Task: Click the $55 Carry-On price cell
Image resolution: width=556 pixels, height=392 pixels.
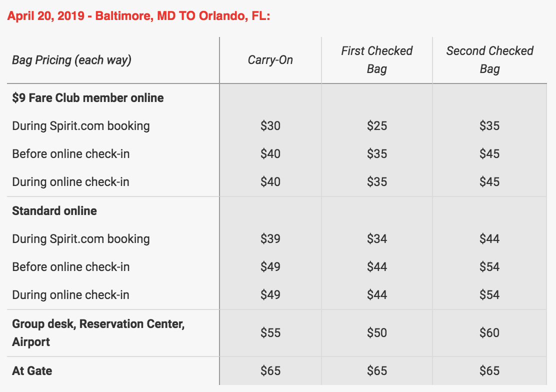Action: (270, 333)
